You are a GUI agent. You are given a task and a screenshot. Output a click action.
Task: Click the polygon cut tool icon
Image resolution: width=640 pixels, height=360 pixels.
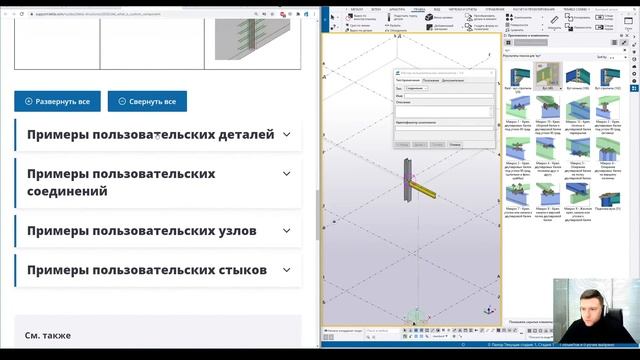pos(349,18)
